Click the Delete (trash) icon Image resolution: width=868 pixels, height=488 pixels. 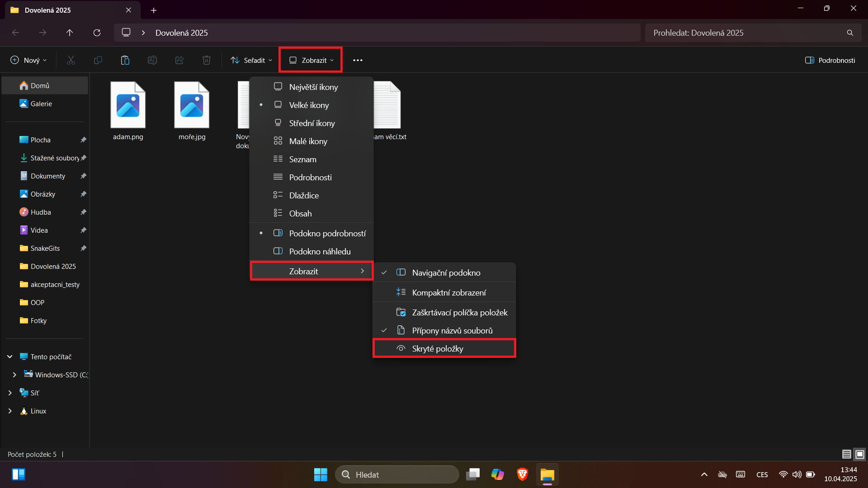coord(206,60)
